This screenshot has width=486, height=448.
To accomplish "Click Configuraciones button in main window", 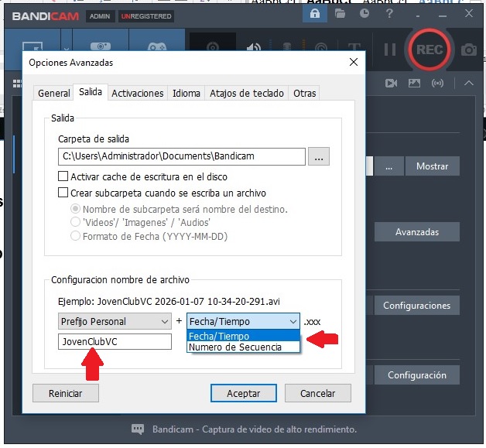I will point(417,306).
